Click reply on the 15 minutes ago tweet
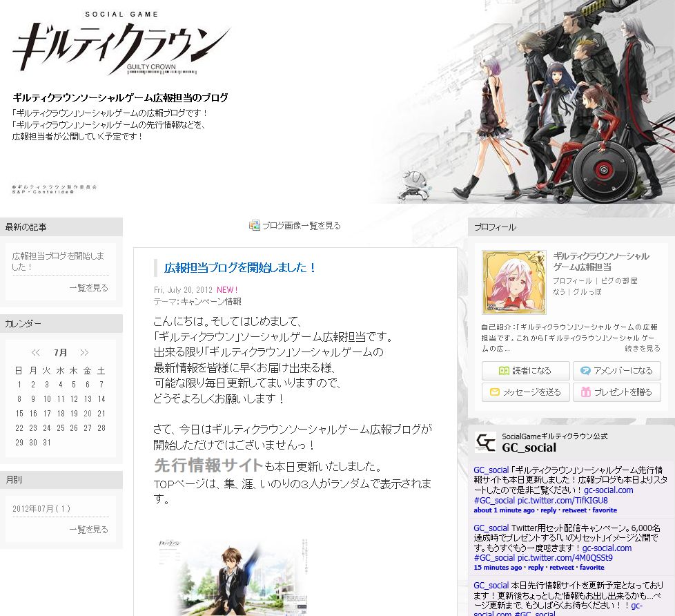The width and height of the screenshot is (675, 616). click(x=536, y=568)
